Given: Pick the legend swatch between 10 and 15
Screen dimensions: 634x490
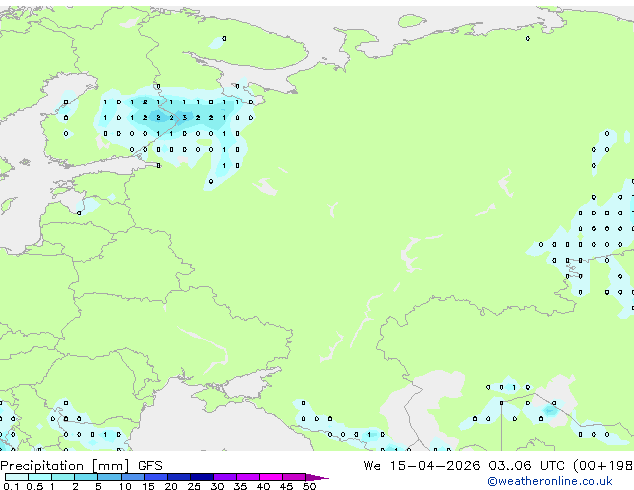Looking at the screenshot, I should tap(133, 477).
